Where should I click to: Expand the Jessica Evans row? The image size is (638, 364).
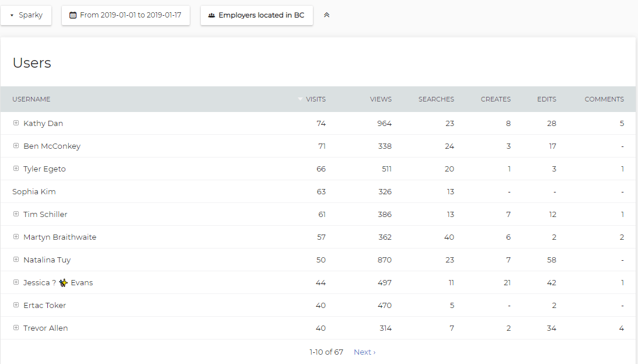[x=16, y=282]
